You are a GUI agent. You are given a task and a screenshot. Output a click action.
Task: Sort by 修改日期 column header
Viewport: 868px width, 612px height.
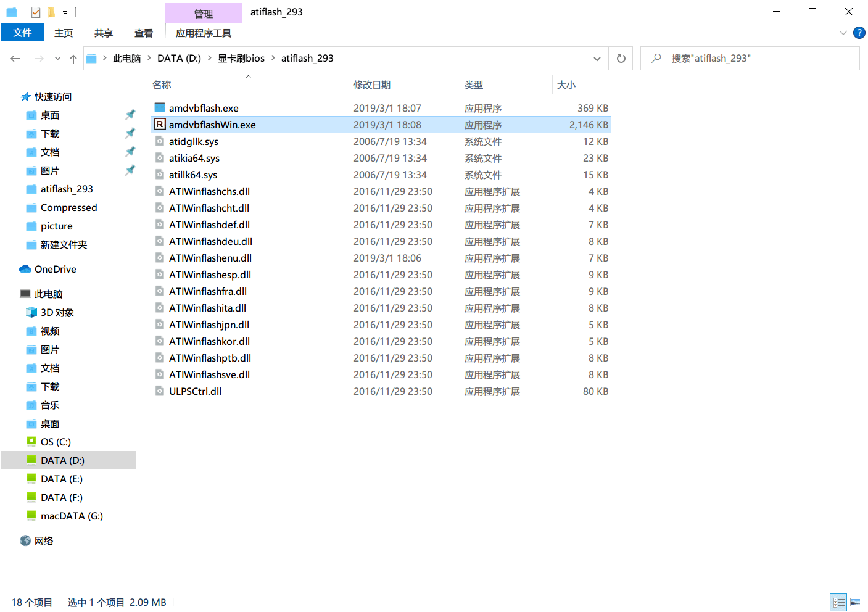click(x=372, y=85)
